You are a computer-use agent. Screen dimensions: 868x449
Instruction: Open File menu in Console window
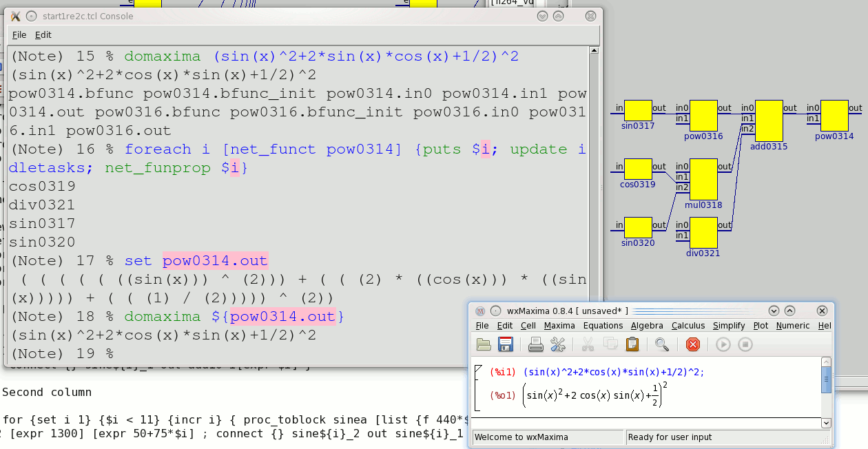(19, 35)
